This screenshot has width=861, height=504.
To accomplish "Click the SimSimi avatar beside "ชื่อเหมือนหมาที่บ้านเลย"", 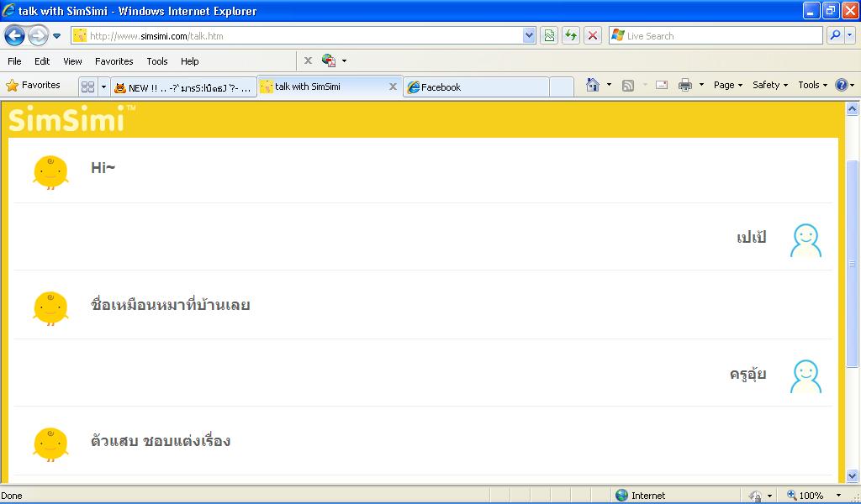I will pos(50,308).
